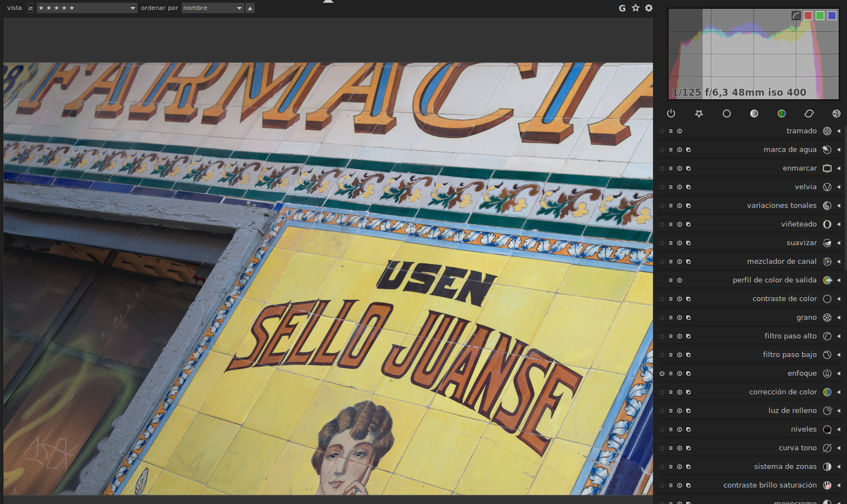Screen dimensions: 847x504
Task: Reverse sort order with the arrow button
Action: [250, 8]
